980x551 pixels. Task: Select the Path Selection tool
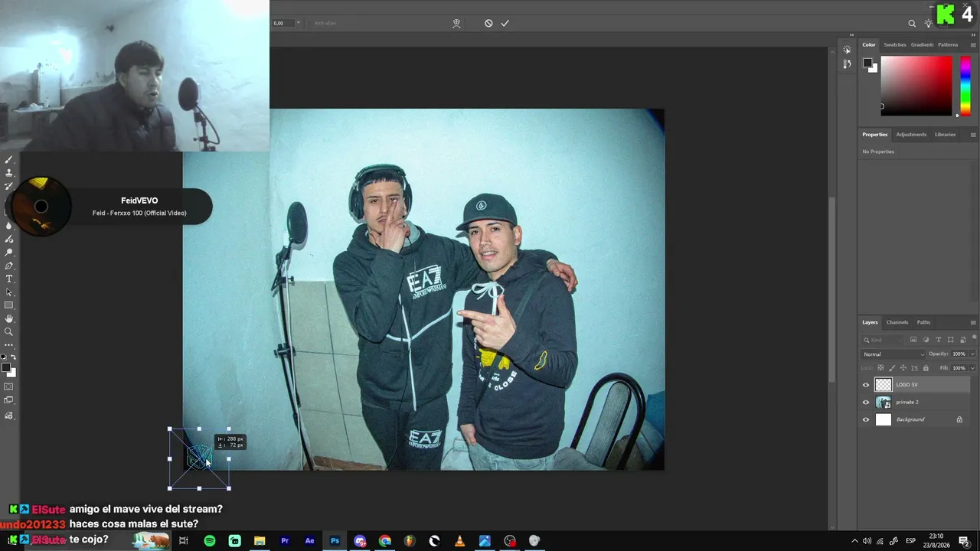pyautogui.click(x=9, y=292)
